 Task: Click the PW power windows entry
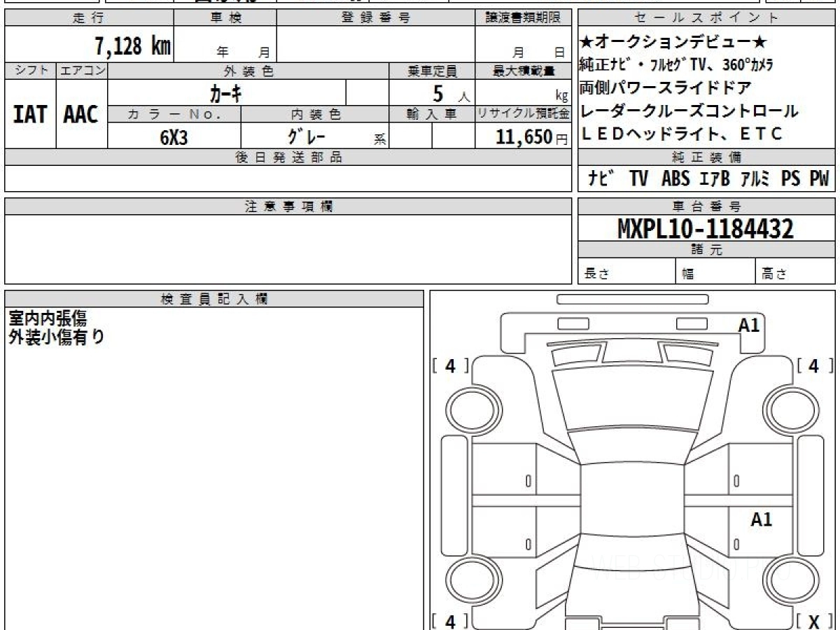[819, 178]
